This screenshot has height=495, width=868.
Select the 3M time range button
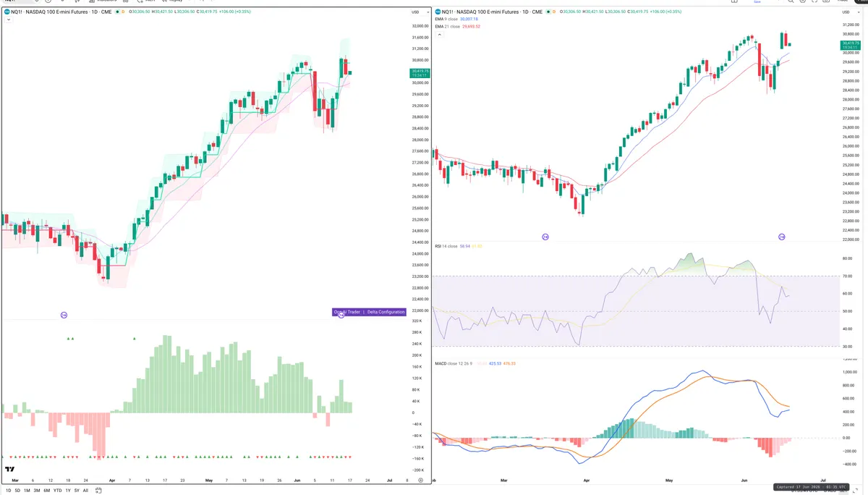click(37, 490)
